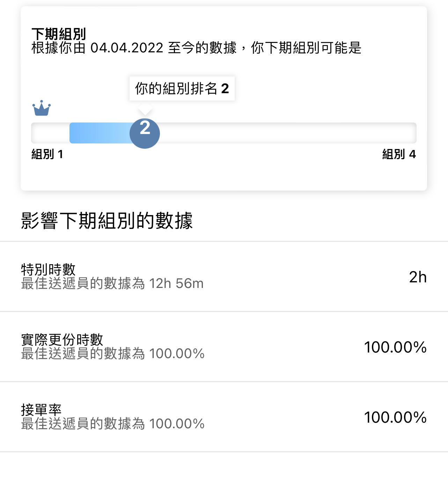
Task: Select the 你的組別排名 2 tooltip bubble
Action: click(182, 89)
